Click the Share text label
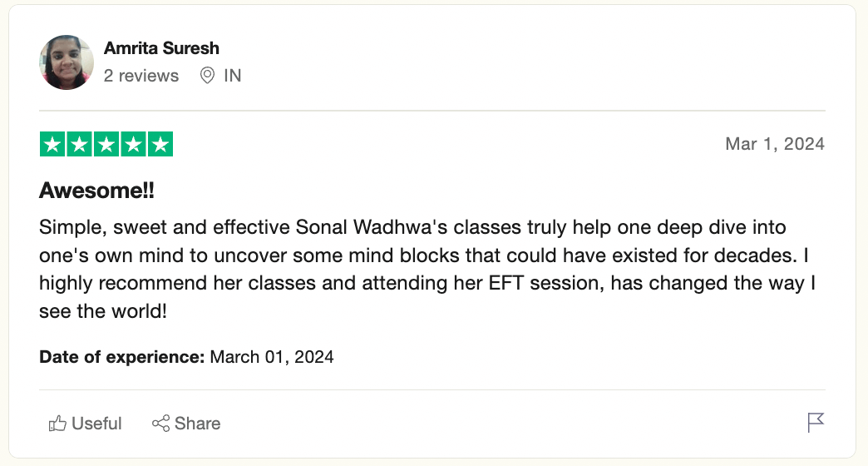The image size is (868, 466). pyautogui.click(x=198, y=424)
